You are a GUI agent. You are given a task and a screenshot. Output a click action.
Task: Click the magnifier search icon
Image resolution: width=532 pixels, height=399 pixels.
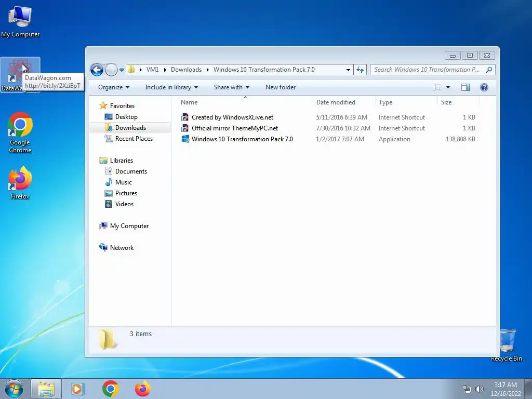[x=489, y=70]
